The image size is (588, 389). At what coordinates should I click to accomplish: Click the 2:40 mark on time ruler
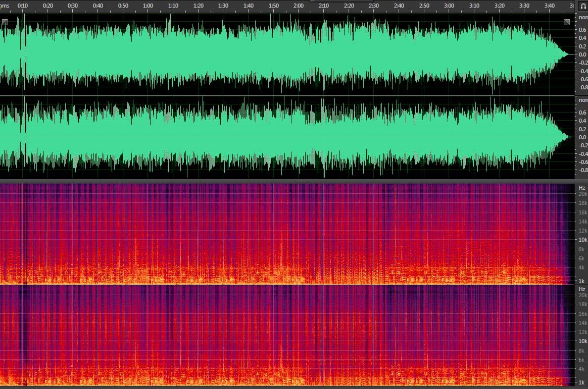click(x=399, y=6)
